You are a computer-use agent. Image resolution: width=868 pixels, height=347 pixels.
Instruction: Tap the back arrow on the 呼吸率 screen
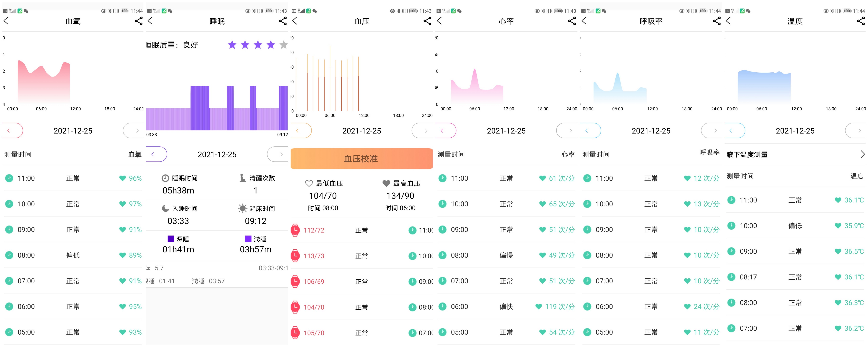click(584, 21)
